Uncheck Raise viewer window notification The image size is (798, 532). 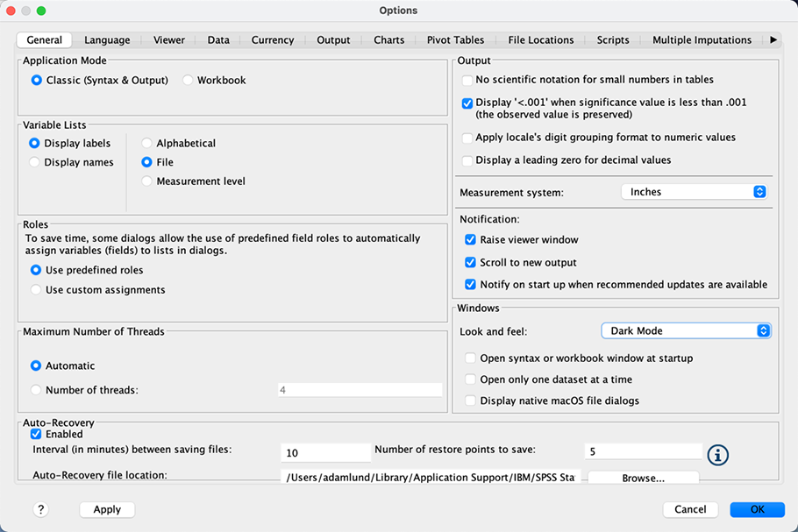click(470, 239)
